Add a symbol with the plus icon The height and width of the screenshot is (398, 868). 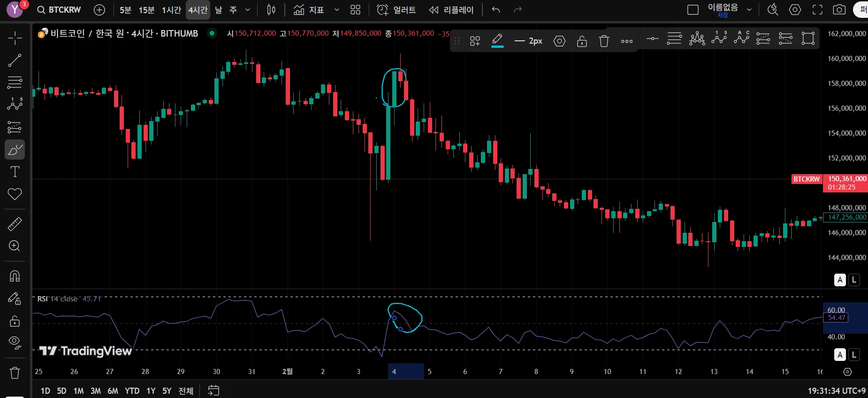pos(99,10)
